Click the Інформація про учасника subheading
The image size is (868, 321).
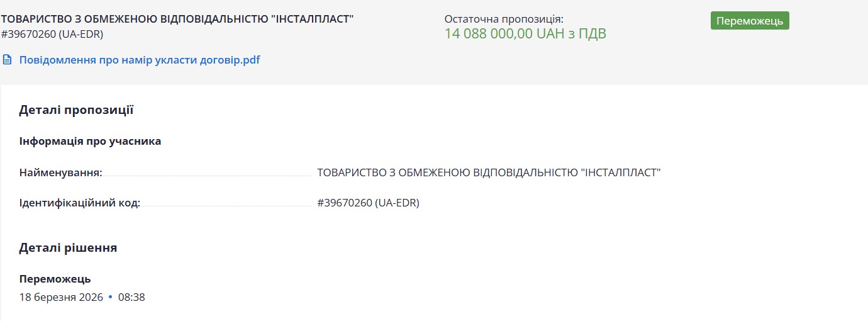(x=90, y=141)
